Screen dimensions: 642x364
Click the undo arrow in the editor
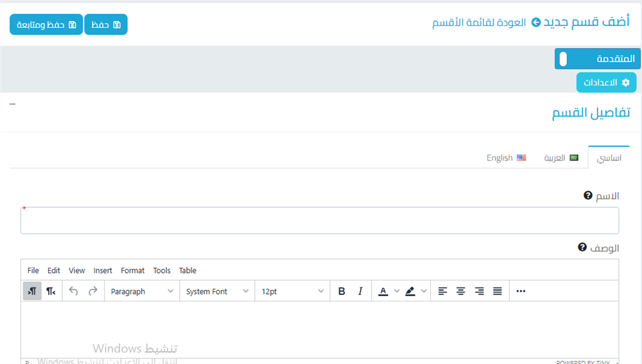(73, 291)
